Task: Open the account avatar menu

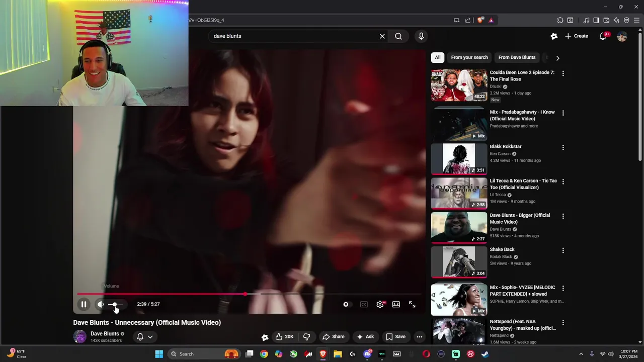Action: pos(622,36)
